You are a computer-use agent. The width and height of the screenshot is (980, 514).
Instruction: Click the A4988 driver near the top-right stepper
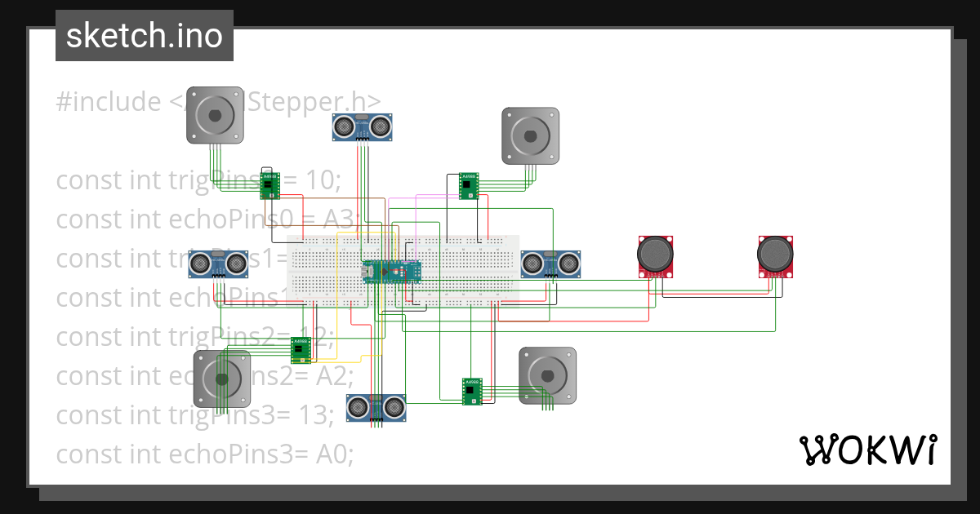tap(467, 184)
